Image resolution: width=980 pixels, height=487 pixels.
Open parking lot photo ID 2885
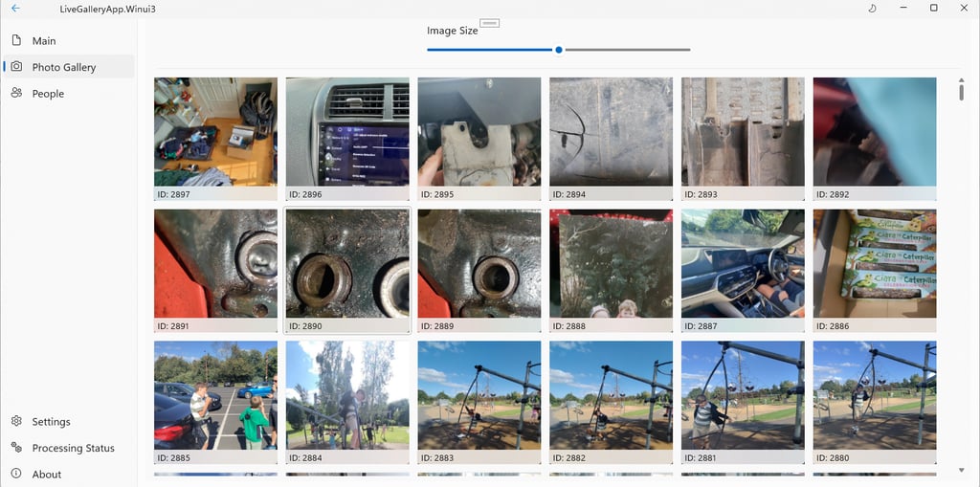pyautogui.click(x=215, y=403)
